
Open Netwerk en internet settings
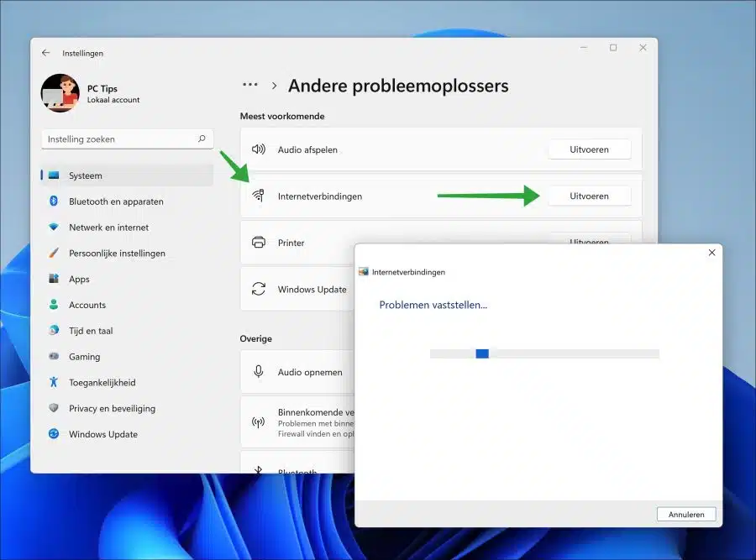click(x=128, y=228)
